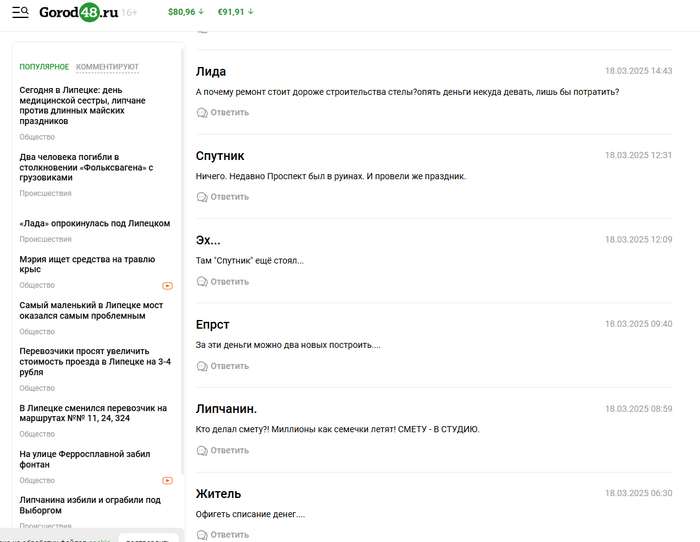Screen dimensions: 700x542
Task: Switch to the КОММЕНТИРУЮТ tab
Action: tap(107, 67)
